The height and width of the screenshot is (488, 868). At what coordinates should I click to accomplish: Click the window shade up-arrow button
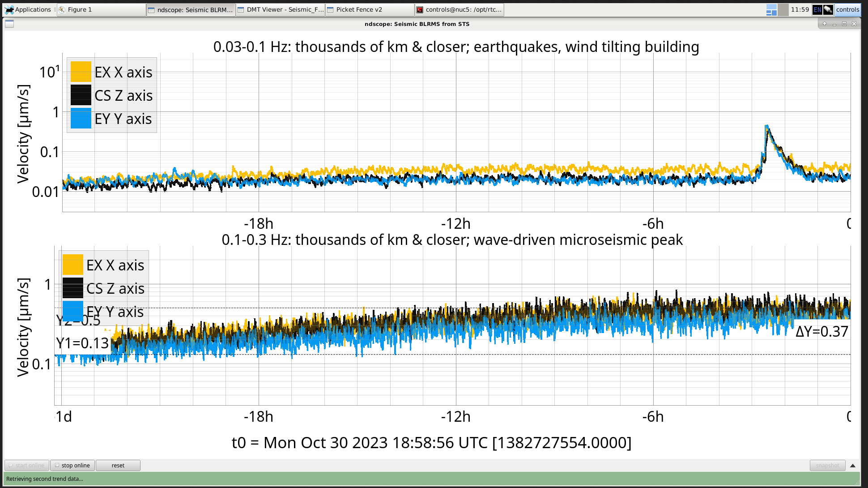(825, 24)
